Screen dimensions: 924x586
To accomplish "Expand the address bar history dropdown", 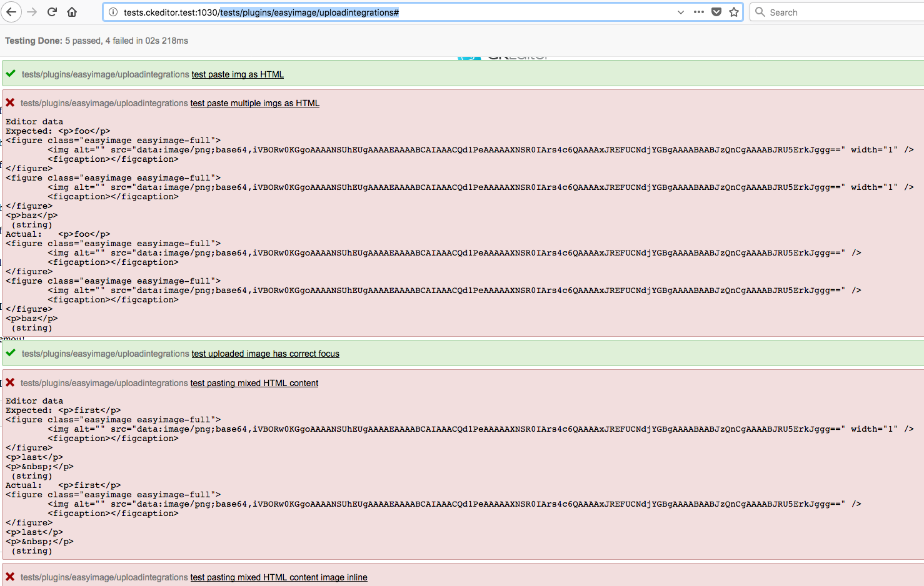I will tap(681, 12).
